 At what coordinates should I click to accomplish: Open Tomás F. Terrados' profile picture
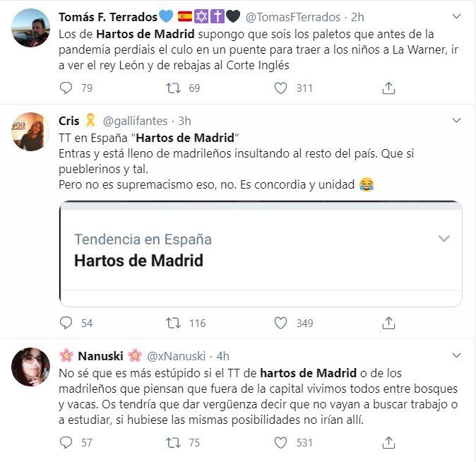31,28
